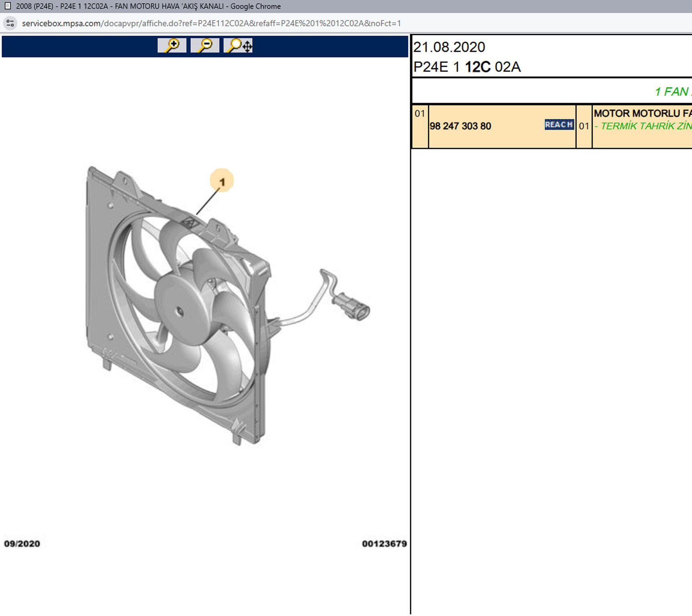Open site information icon in address bar
Image resolution: width=692 pixels, height=616 pixels.
click(10, 23)
